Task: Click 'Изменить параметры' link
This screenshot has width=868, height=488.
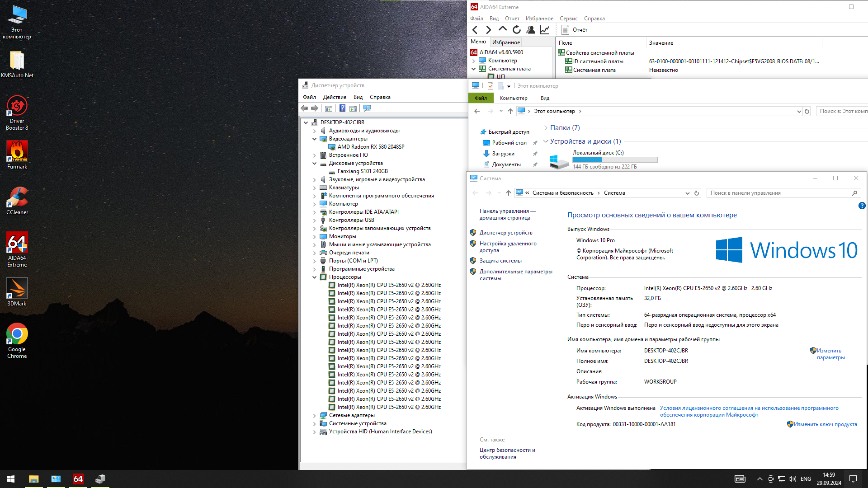Action: coord(830,354)
